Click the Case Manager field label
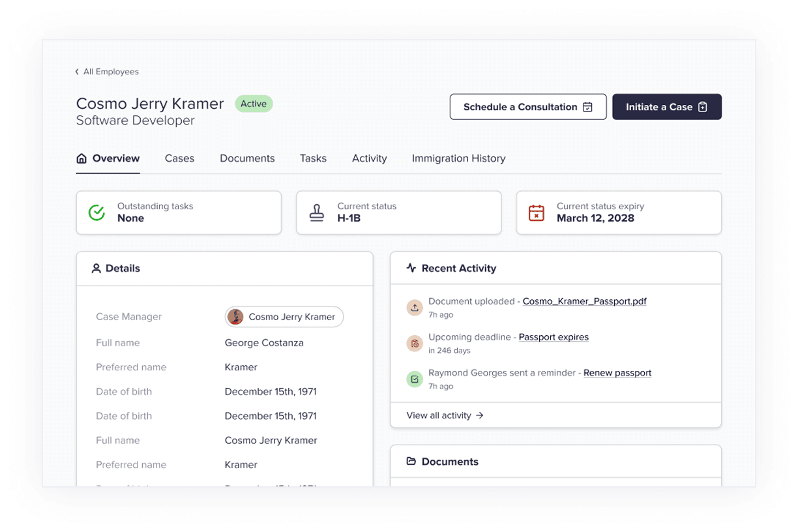Screen dimensions: 798x532 pos(128,317)
